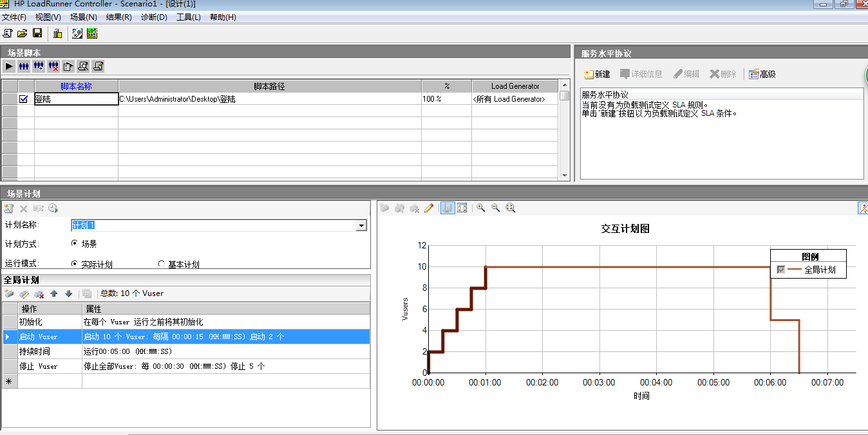Image resolution: width=868 pixels, height=435 pixels.
Task: Click the 登陆 script name cell
Action: (x=76, y=99)
